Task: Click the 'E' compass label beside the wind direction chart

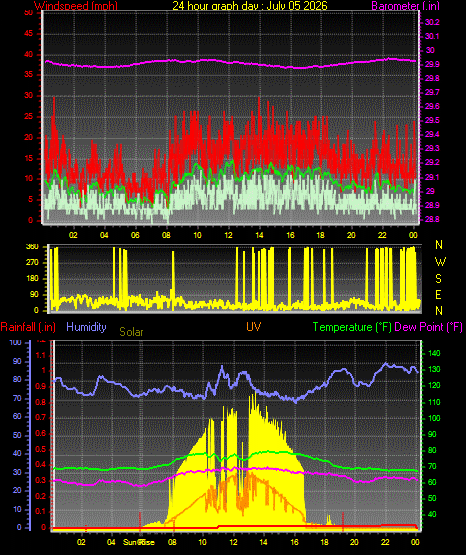Action: click(438, 295)
